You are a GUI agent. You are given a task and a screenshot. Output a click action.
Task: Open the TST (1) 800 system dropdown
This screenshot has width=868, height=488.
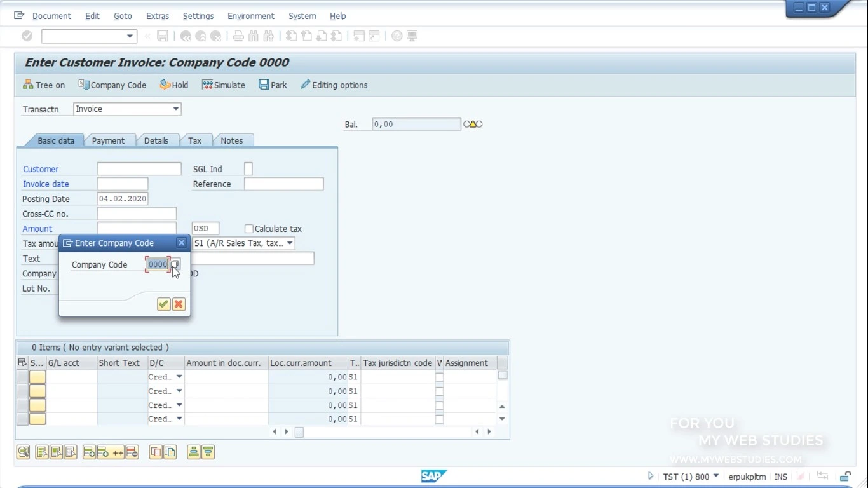(716, 476)
